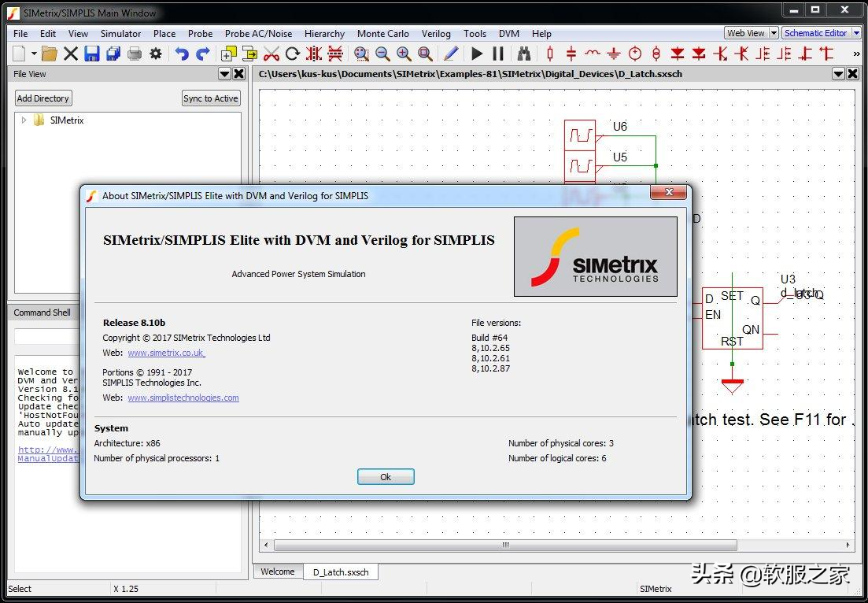Viewport: 868px width, 603px height.
Task: Open the schematic pane title dropdown arrow
Action: [x=839, y=74]
